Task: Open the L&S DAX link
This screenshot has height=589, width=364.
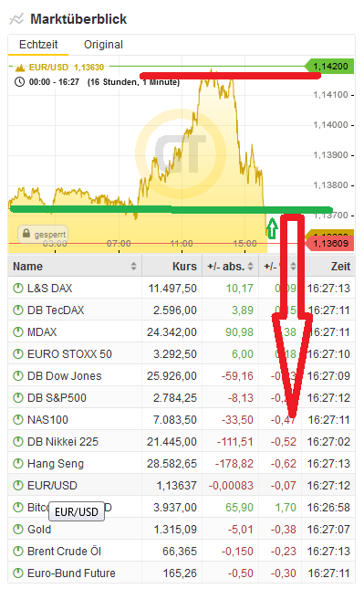Action: point(50,289)
